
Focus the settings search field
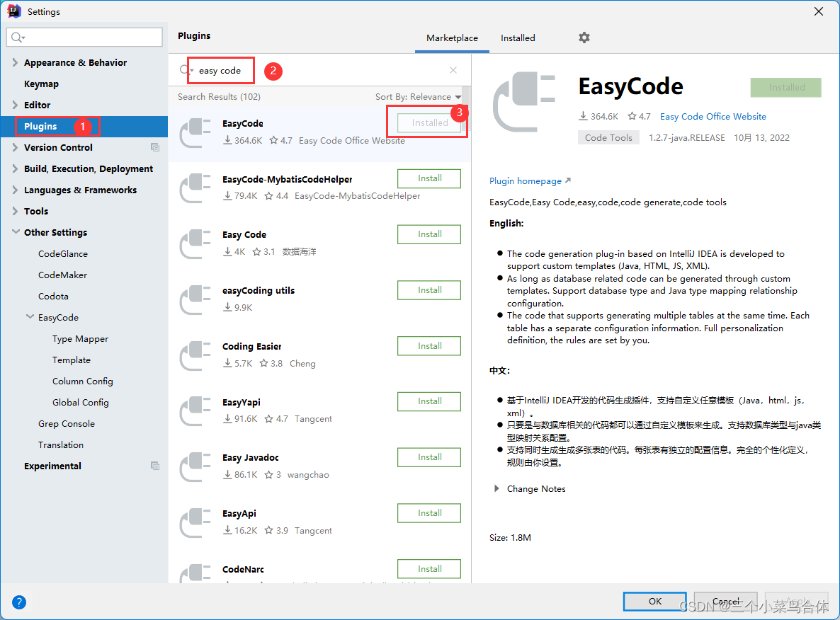click(x=84, y=37)
